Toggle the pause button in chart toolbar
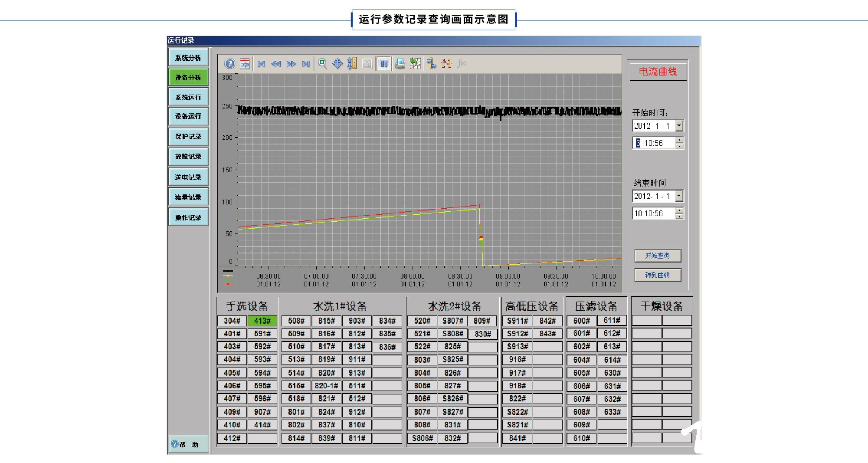The width and height of the screenshot is (868, 463). tap(384, 64)
